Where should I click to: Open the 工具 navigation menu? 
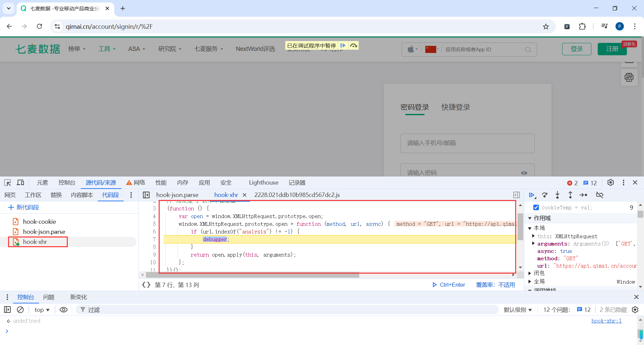[x=107, y=49]
